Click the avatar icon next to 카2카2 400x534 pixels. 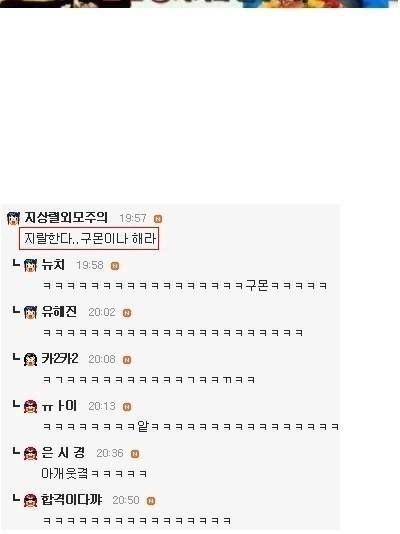pyautogui.click(x=30, y=359)
